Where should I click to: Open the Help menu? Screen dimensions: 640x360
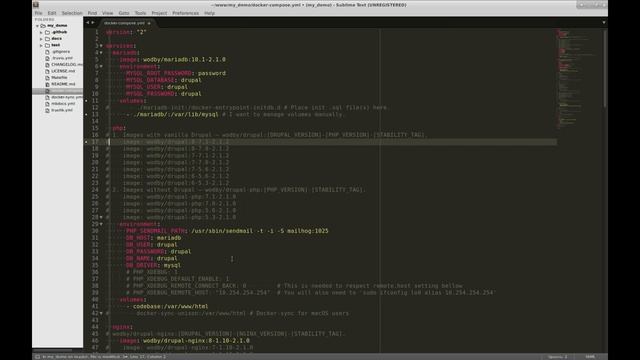209,13
